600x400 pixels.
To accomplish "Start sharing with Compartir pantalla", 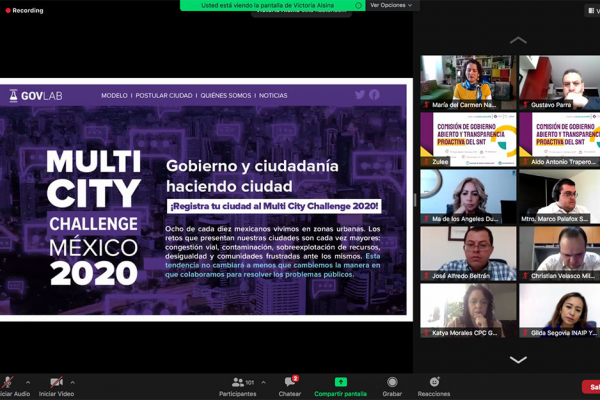I will coord(340,387).
